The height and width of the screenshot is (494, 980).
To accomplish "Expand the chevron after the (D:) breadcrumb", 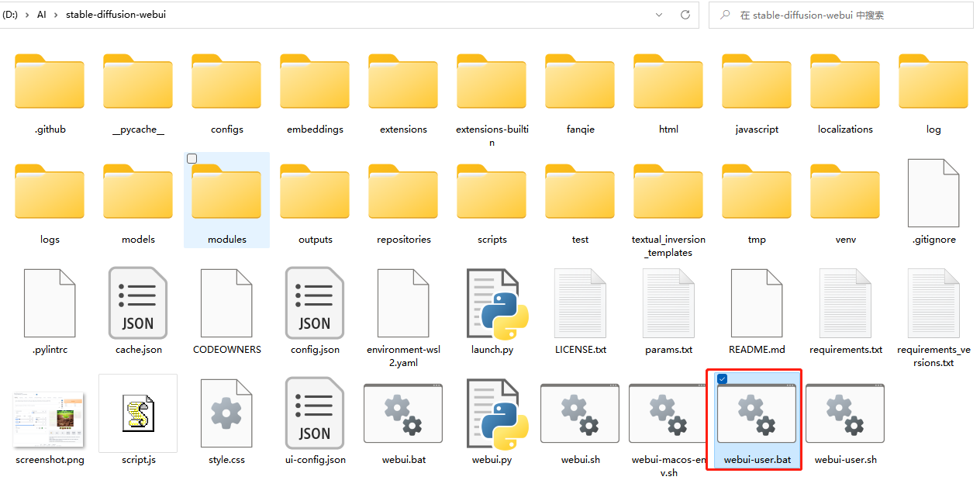I will (x=28, y=15).
